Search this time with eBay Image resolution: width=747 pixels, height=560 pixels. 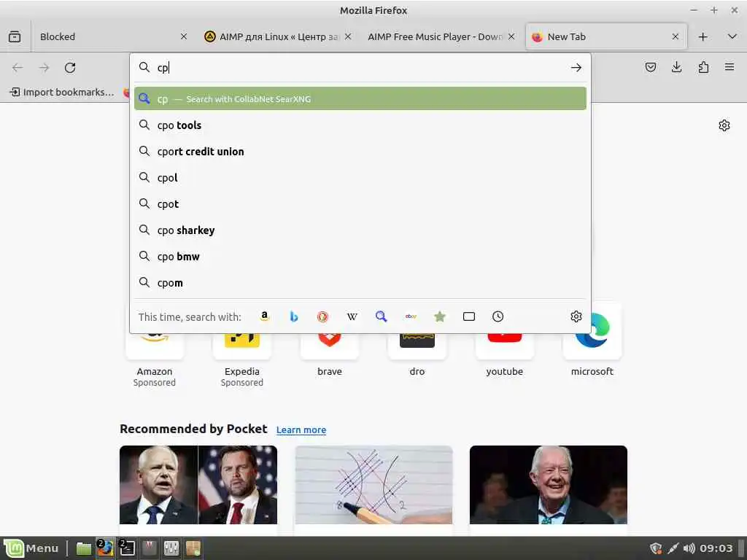[x=411, y=316]
